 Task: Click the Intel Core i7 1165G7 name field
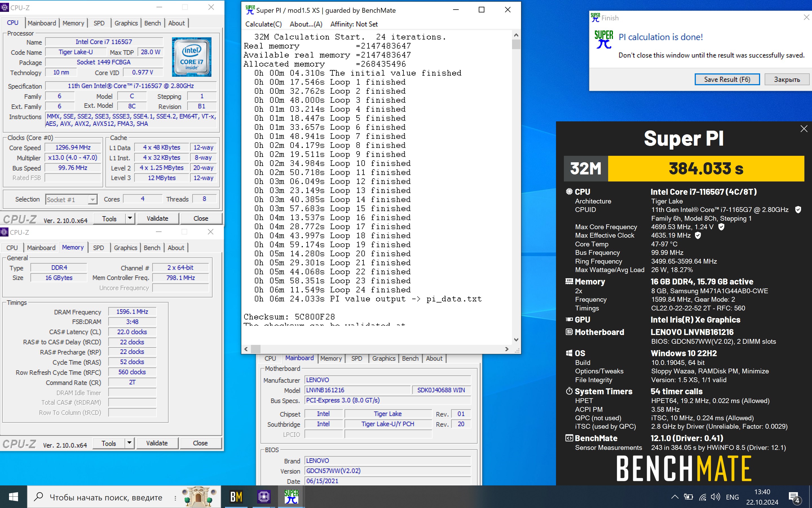pyautogui.click(x=104, y=42)
